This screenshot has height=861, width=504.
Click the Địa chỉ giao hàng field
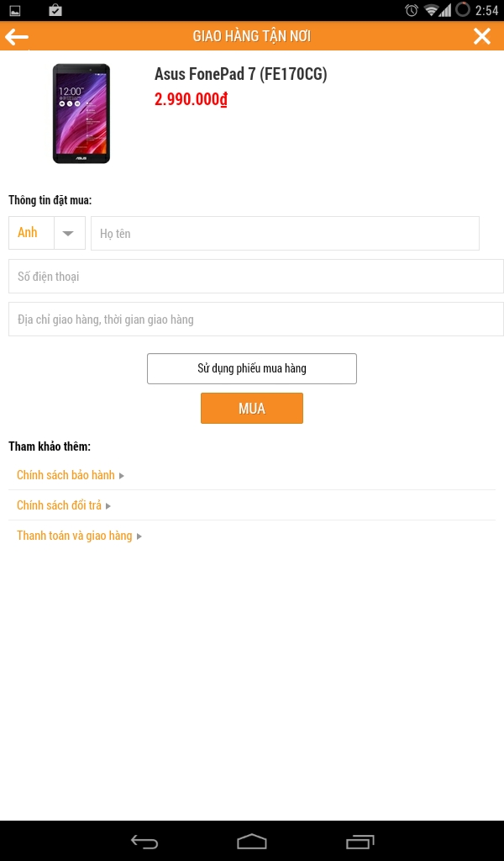pyautogui.click(x=255, y=319)
